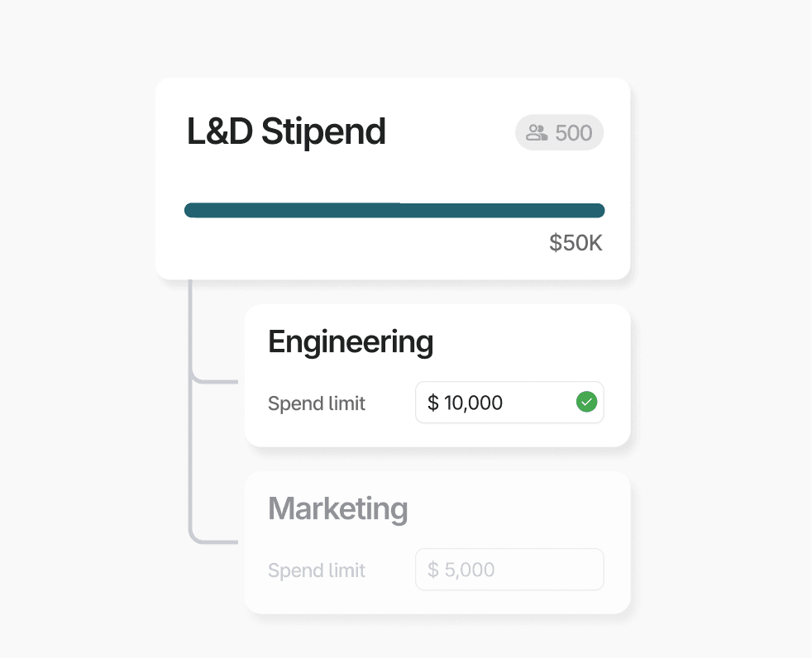This screenshot has height=658, width=812.
Task: Select the Engineering card title
Action: tap(350, 341)
